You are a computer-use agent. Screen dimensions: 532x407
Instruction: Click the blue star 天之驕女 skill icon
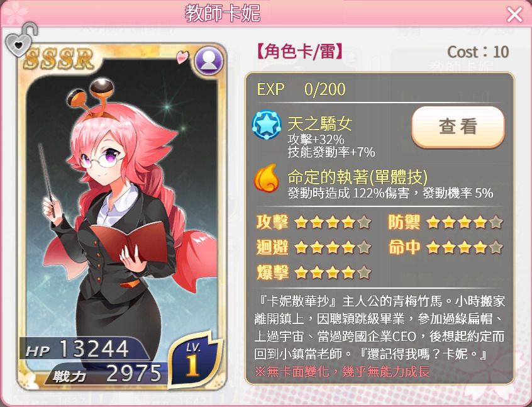point(267,125)
